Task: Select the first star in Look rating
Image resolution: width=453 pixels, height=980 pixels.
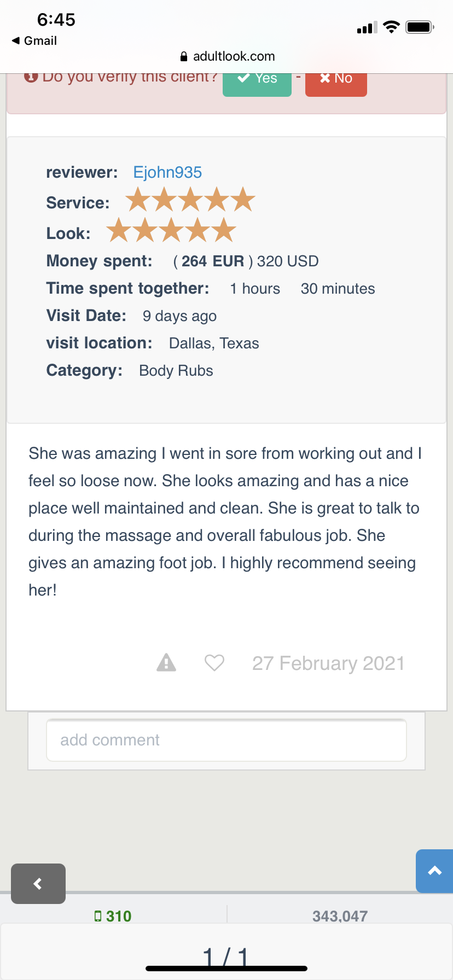Action: coord(118,230)
